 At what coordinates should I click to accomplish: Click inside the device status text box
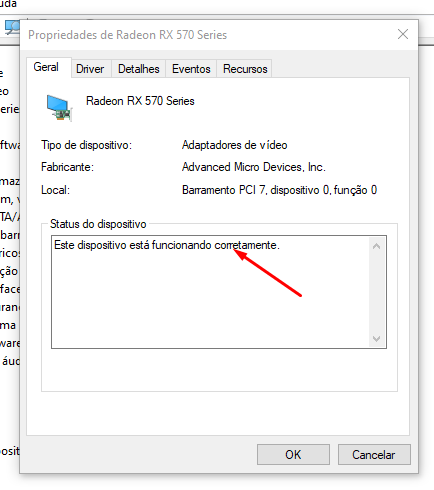click(211, 292)
